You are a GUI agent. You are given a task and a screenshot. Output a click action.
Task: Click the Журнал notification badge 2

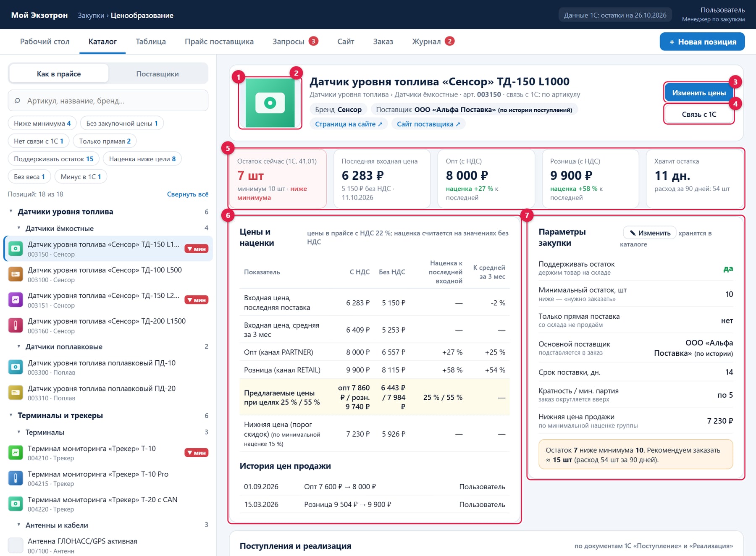[x=449, y=41]
